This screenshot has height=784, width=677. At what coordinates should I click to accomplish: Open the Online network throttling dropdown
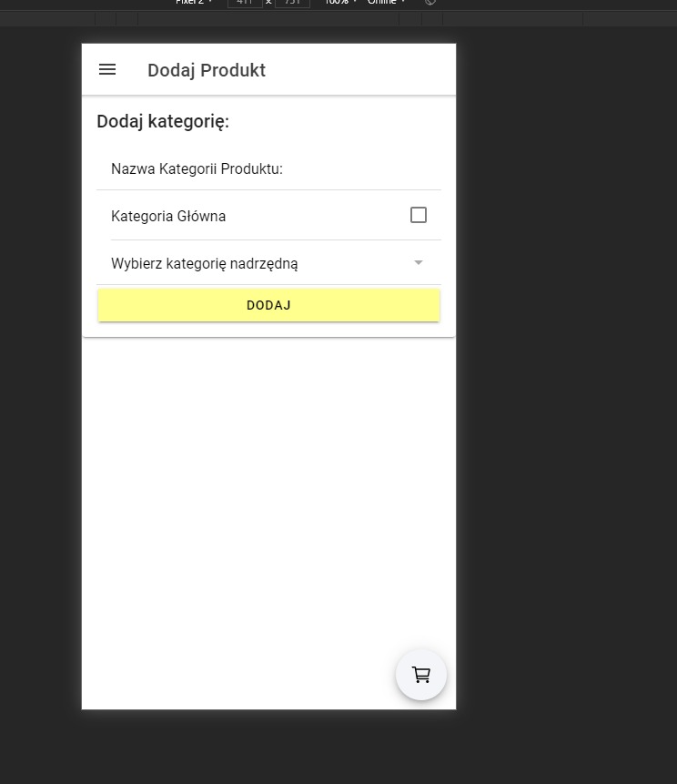(x=386, y=3)
